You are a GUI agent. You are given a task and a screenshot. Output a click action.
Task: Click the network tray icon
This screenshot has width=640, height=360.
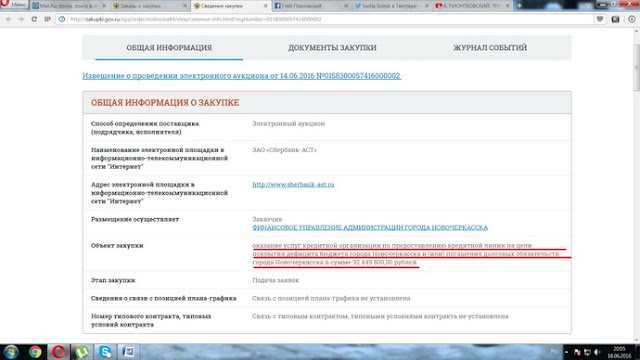[587, 352]
